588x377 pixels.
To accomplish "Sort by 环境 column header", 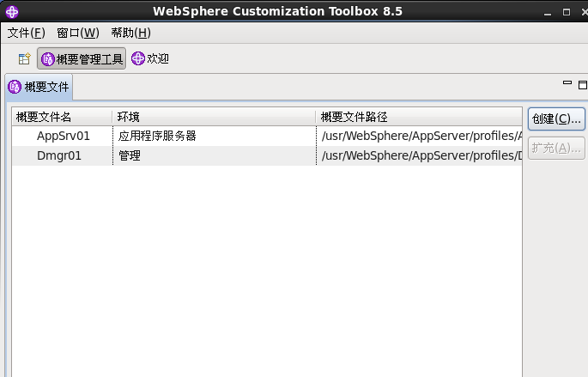I will pyautogui.click(x=214, y=117).
